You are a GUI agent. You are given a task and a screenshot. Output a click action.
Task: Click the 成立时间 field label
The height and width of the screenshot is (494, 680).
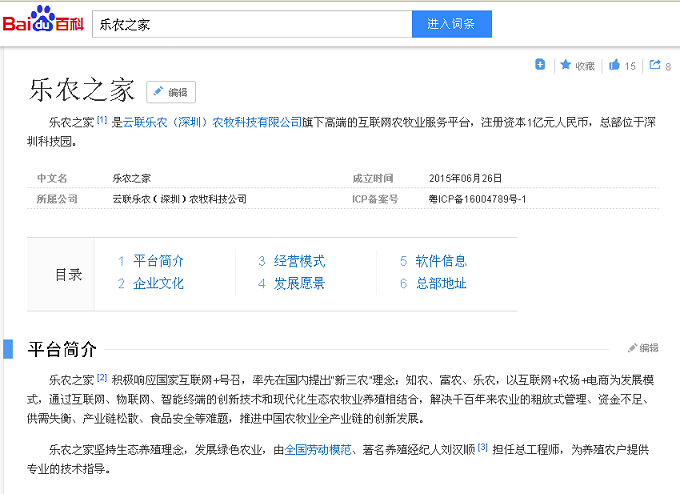click(x=373, y=178)
